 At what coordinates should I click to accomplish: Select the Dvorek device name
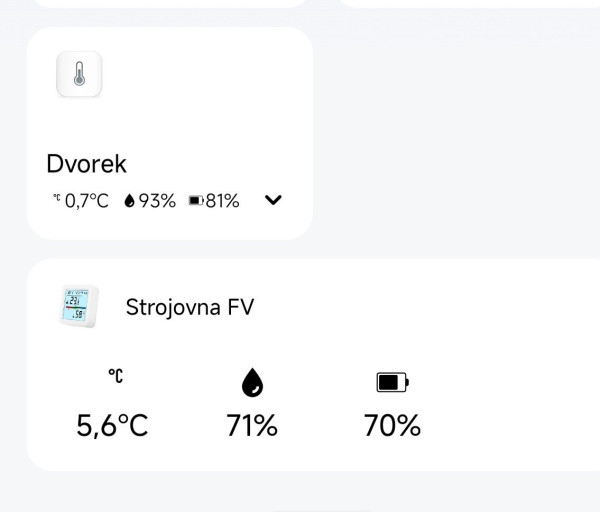point(86,164)
